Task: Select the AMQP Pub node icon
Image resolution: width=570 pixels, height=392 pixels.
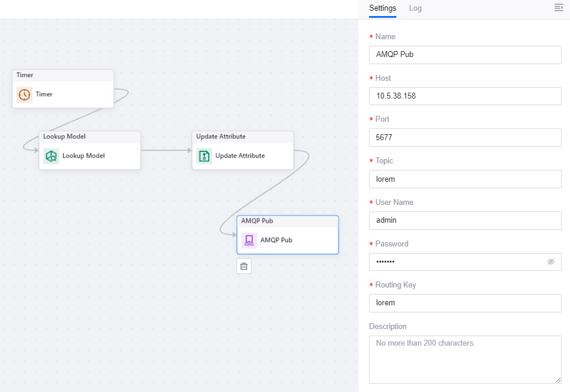Action: tap(249, 241)
